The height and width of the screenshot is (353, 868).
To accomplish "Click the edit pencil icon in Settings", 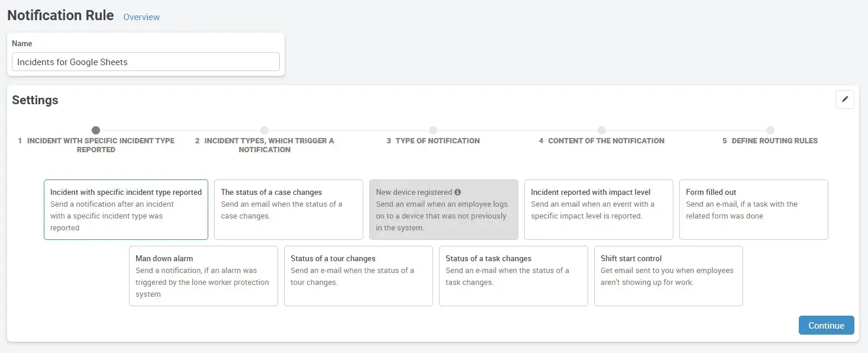I will (844, 99).
